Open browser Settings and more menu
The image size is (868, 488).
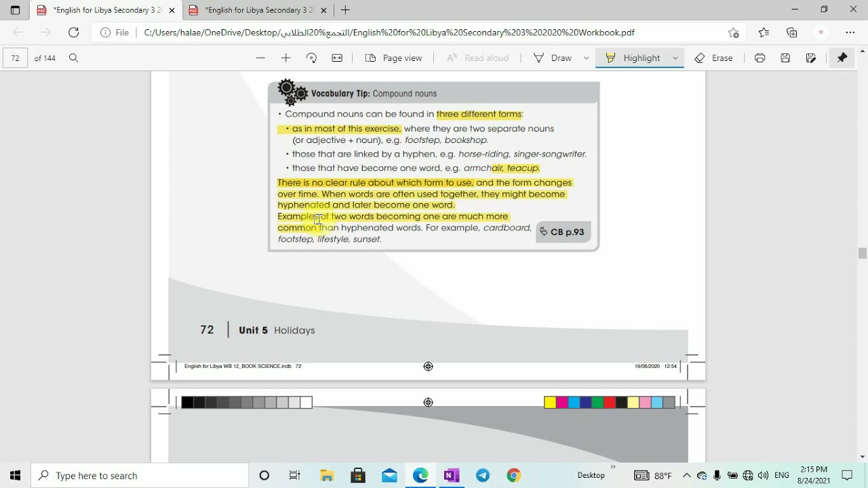pos(850,33)
